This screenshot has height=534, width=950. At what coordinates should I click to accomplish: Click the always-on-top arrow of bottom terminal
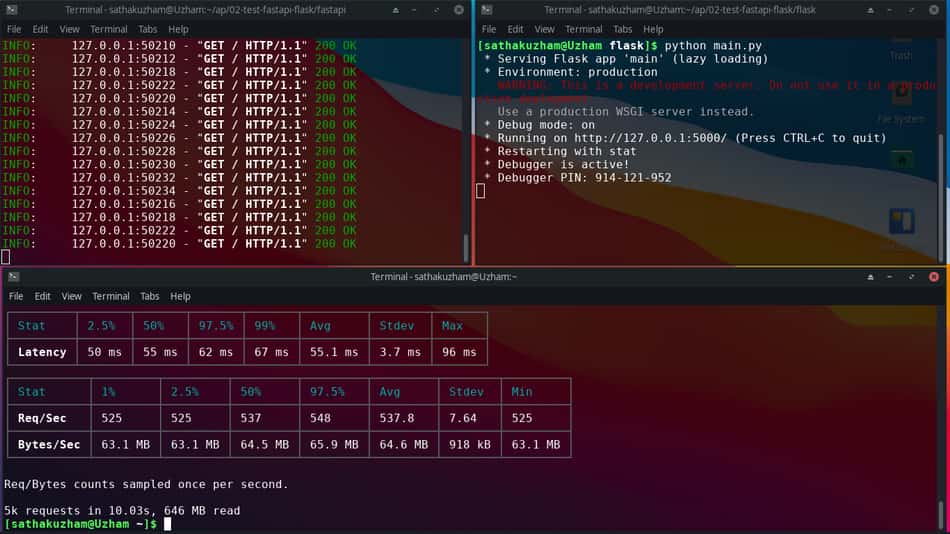tap(871, 277)
